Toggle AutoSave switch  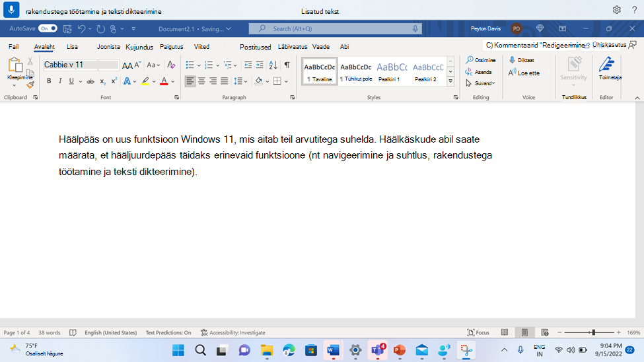(x=48, y=28)
